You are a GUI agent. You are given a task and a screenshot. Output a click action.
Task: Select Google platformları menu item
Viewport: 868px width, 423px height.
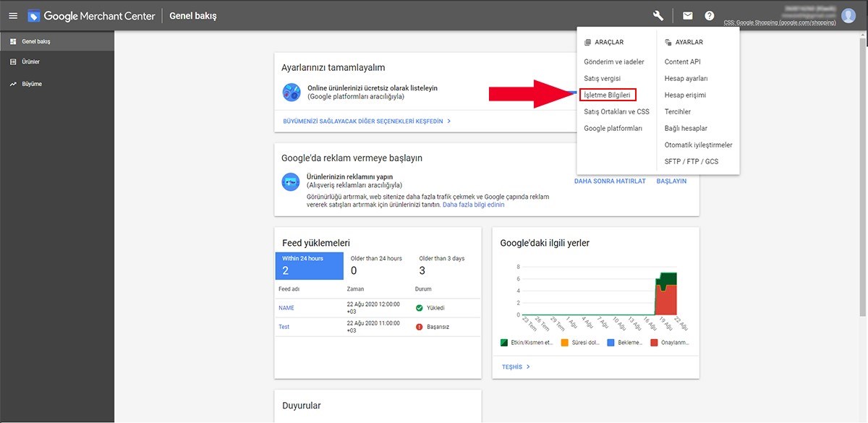(613, 128)
